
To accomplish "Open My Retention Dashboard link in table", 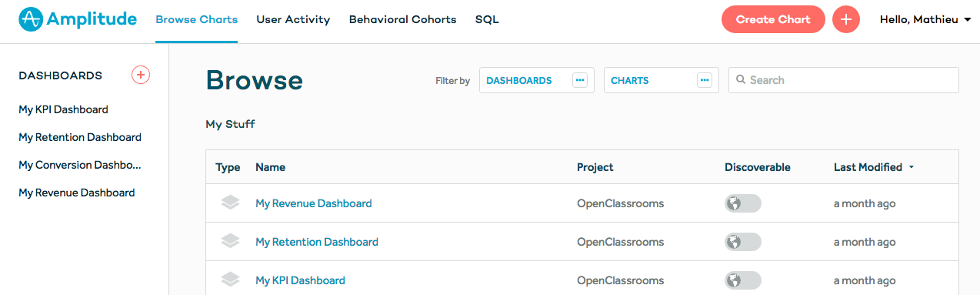I will point(317,242).
